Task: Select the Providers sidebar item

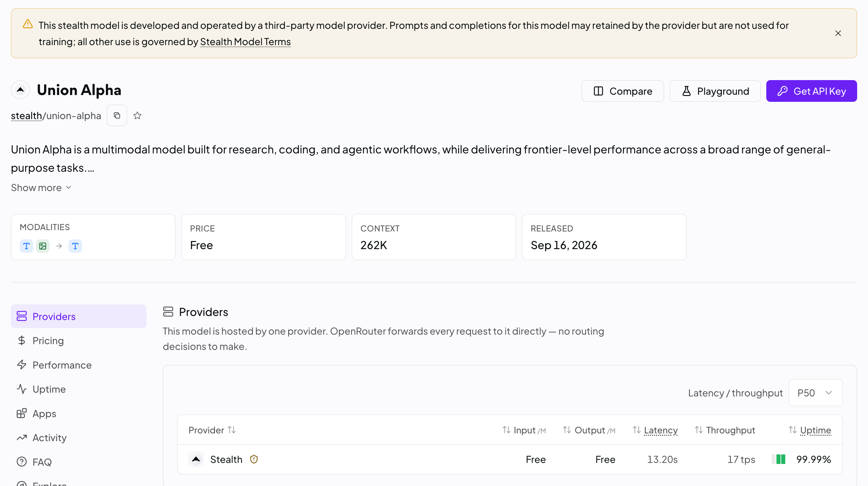Action: 79,316
